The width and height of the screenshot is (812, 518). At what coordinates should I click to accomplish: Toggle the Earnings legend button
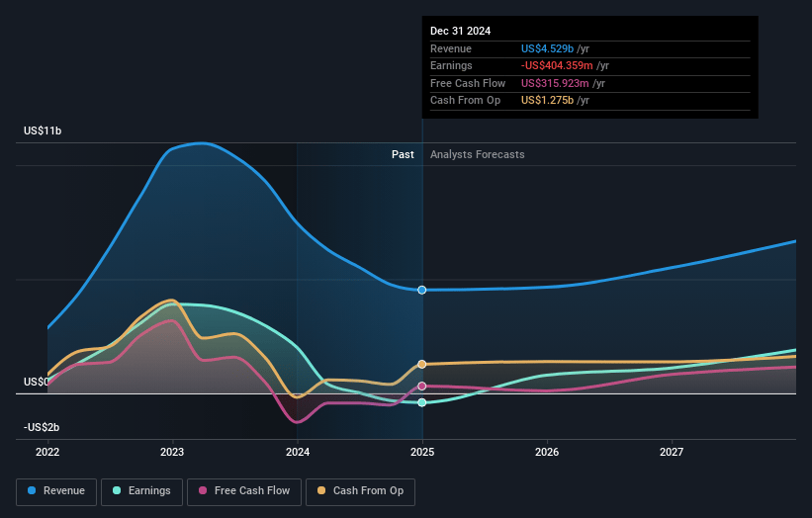141,491
